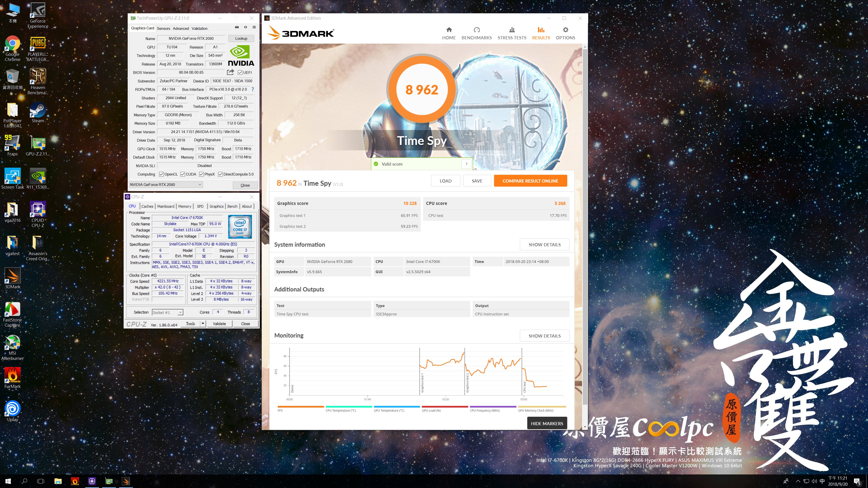This screenshot has height=488, width=868.
Task: Go to 3DMark HOME
Action: 449,33
